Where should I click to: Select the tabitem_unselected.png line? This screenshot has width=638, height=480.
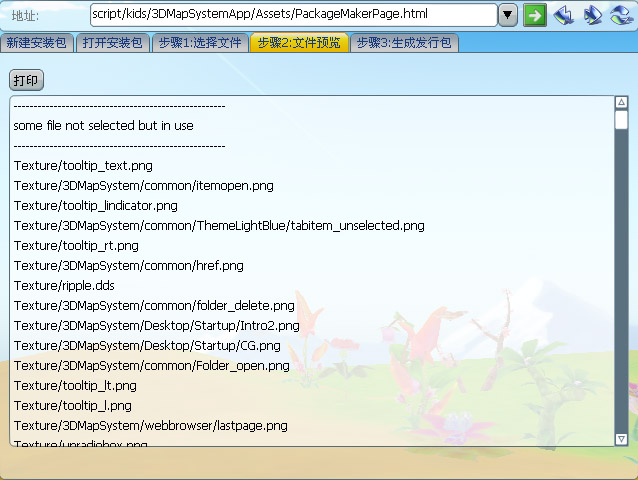[x=219, y=226]
